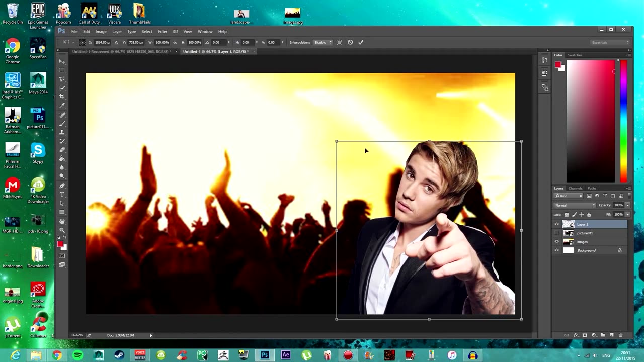Expand the status bar info arrow

151,335
